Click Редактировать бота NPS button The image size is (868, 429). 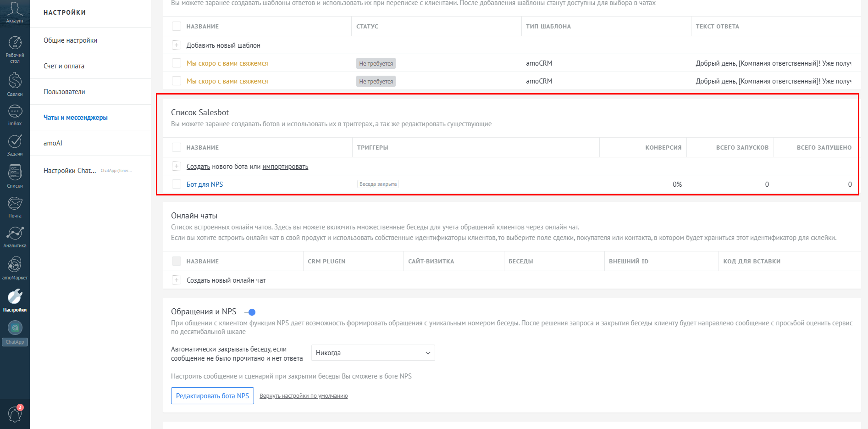(x=212, y=396)
